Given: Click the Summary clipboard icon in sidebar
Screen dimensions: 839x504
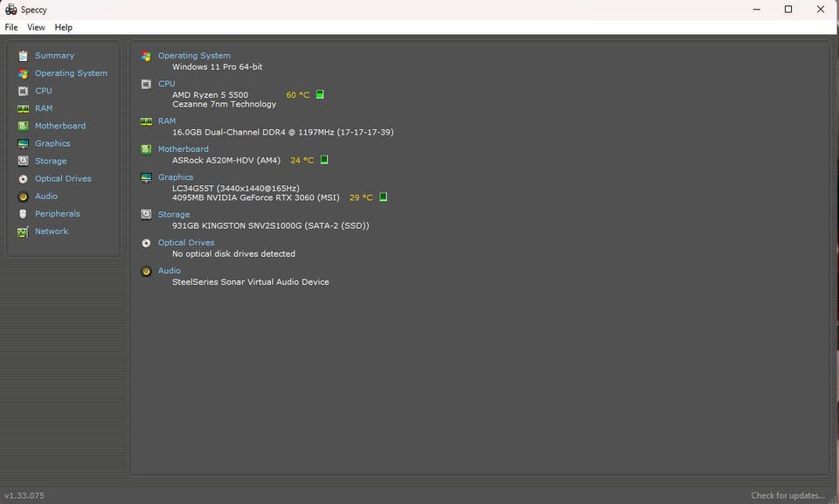Looking at the screenshot, I should pos(23,56).
